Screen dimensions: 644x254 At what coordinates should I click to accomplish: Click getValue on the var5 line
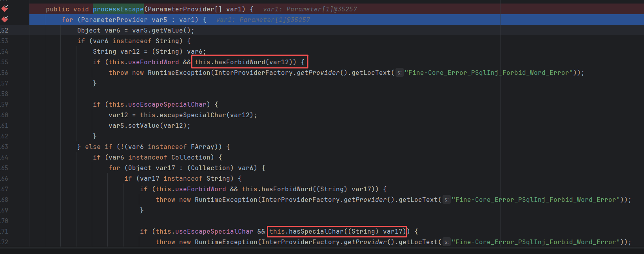[x=167, y=31]
